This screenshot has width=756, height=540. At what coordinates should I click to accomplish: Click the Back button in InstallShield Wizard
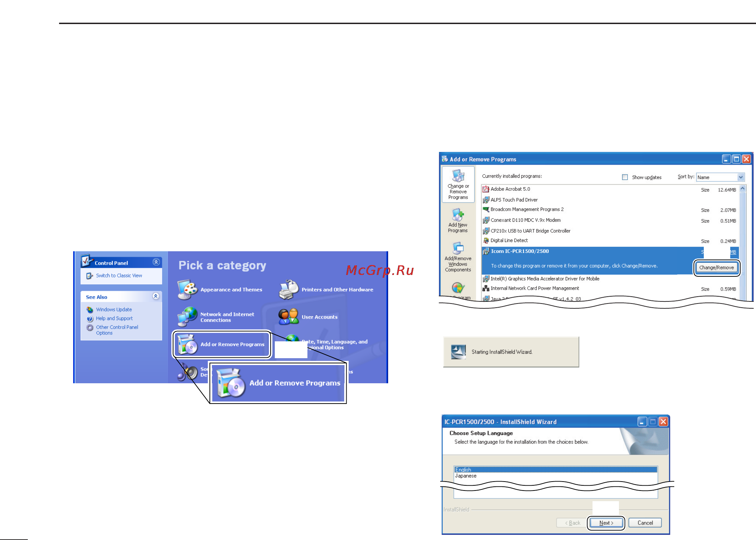point(572,523)
